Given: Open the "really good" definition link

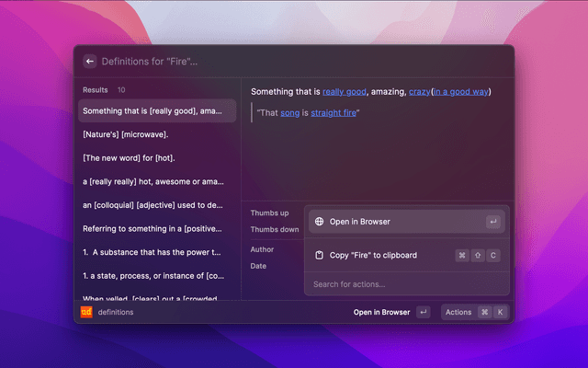Looking at the screenshot, I should pyautogui.click(x=345, y=92).
